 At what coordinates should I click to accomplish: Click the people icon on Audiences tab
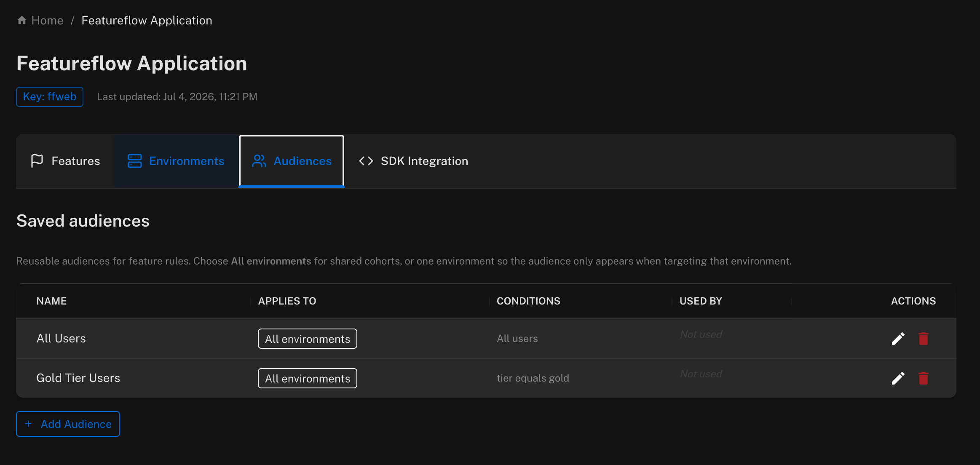click(x=259, y=161)
